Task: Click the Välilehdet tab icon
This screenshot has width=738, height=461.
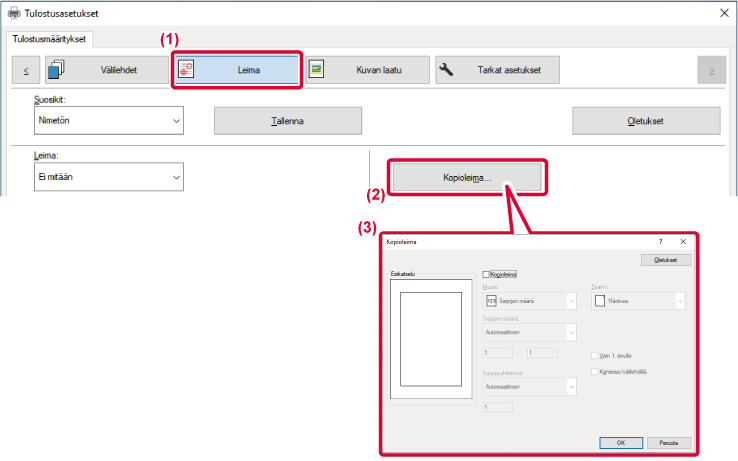Action: [57, 70]
